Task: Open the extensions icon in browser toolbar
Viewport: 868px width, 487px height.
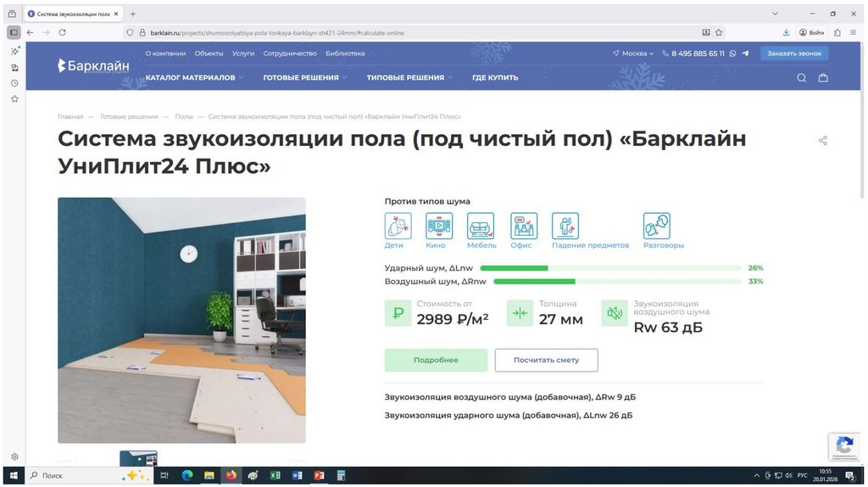Action: [x=837, y=33]
